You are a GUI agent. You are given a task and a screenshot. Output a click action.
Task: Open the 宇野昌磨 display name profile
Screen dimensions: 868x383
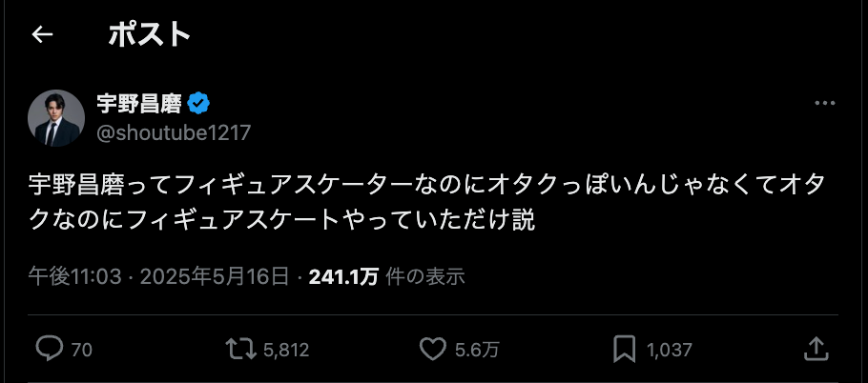139,103
